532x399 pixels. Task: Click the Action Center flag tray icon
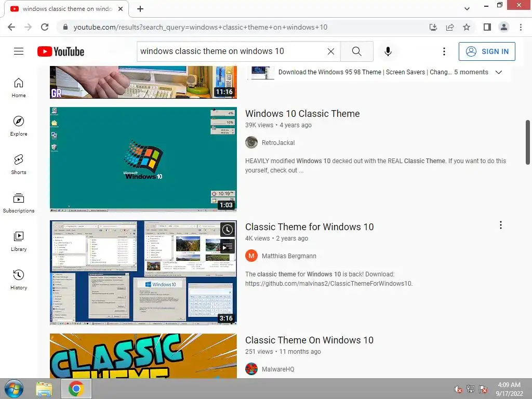483,389
